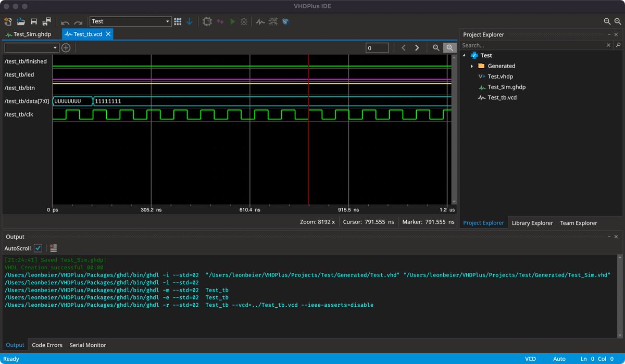Collapse the Test project tree node
625x364 pixels.
pos(464,55)
